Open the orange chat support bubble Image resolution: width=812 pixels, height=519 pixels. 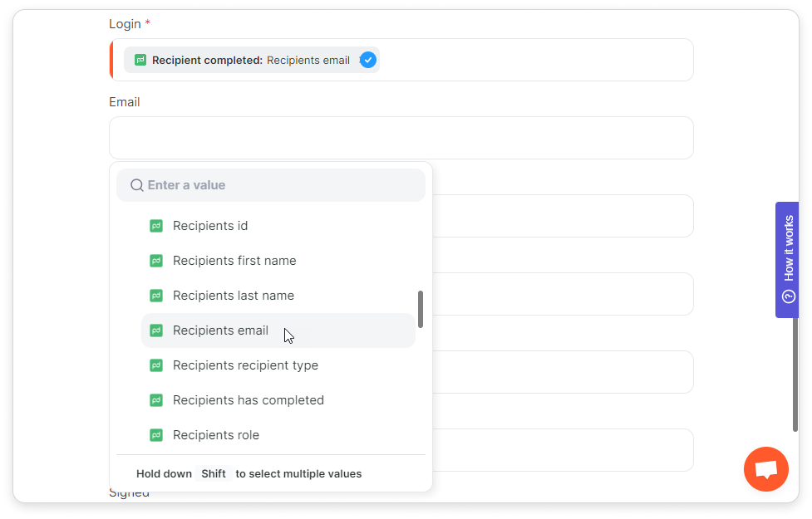(x=766, y=469)
